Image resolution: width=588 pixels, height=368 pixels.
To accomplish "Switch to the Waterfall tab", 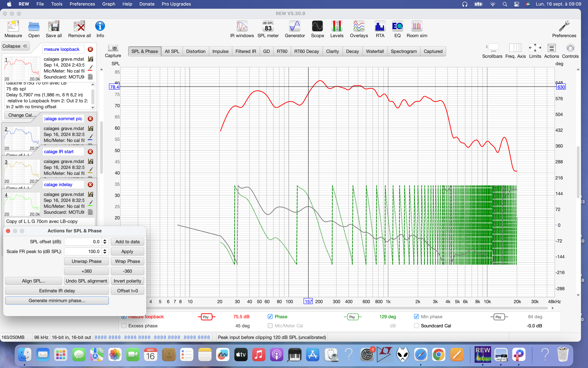I will coord(375,51).
